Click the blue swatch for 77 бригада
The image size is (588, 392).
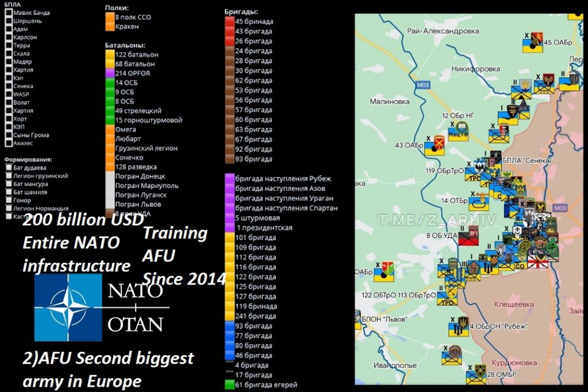click(x=230, y=336)
